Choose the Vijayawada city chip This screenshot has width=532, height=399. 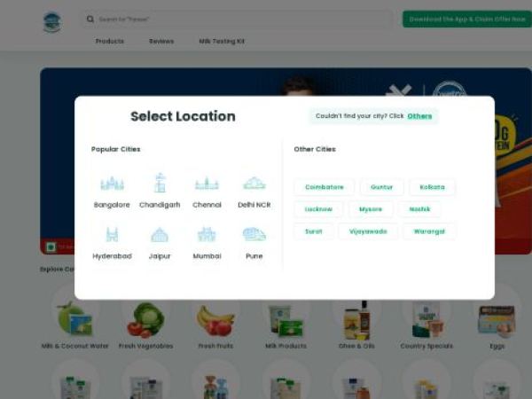click(368, 231)
